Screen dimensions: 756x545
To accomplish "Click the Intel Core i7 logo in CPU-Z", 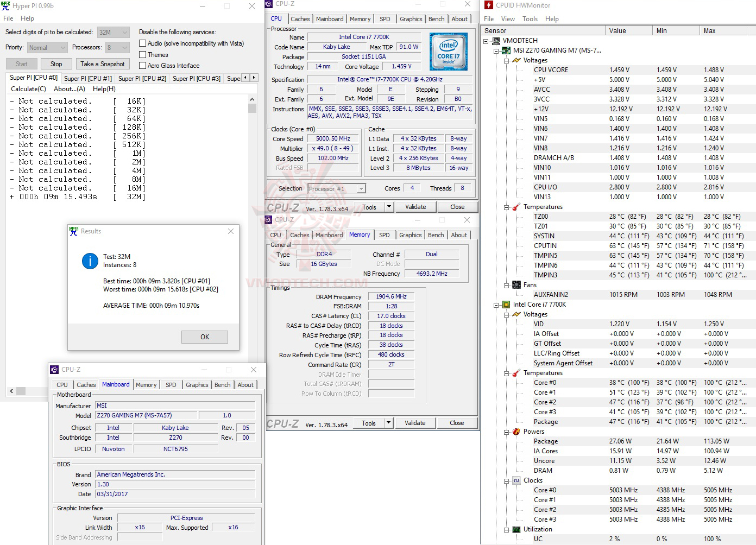I will (x=449, y=52).
